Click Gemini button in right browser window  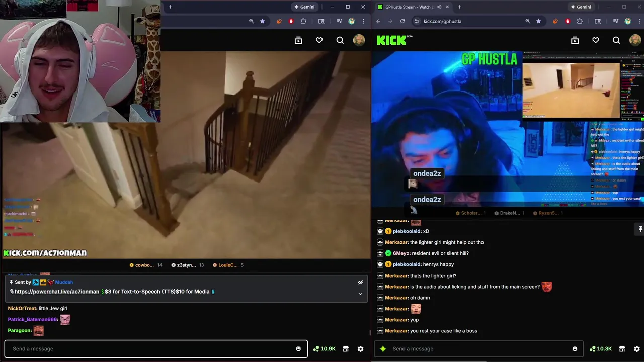coord(581,7)
